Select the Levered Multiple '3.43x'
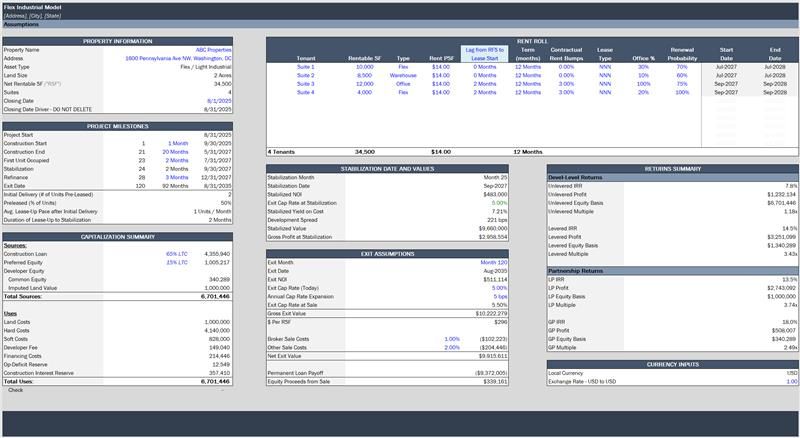This screenshot has width=800, height=438. click(x=790, y=254)
